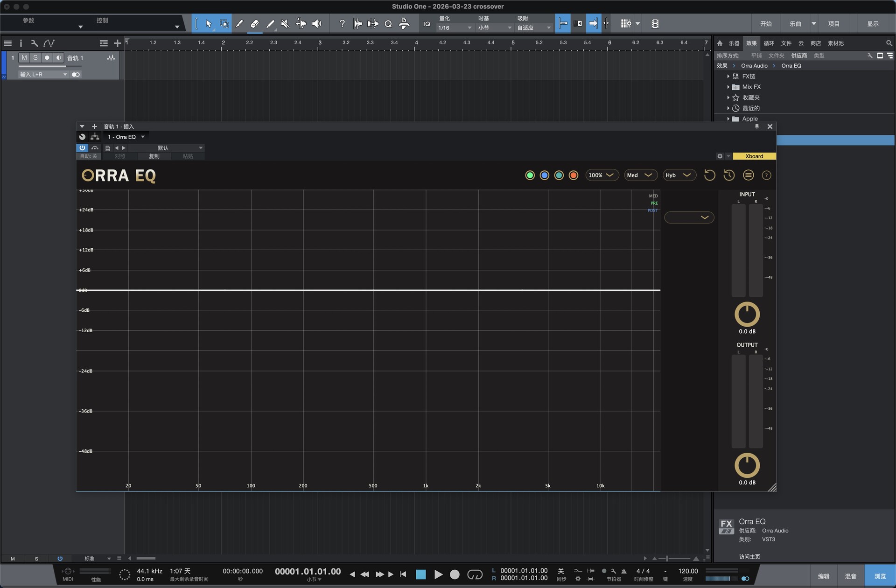
Task: Click the Orra EQ undo arrow icon
Action: pos(709,175)
